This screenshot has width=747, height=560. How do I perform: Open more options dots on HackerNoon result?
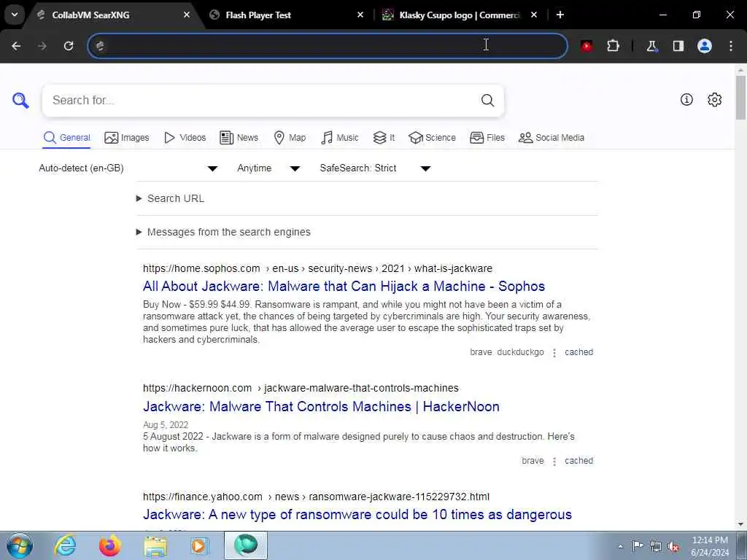point(554,462)
